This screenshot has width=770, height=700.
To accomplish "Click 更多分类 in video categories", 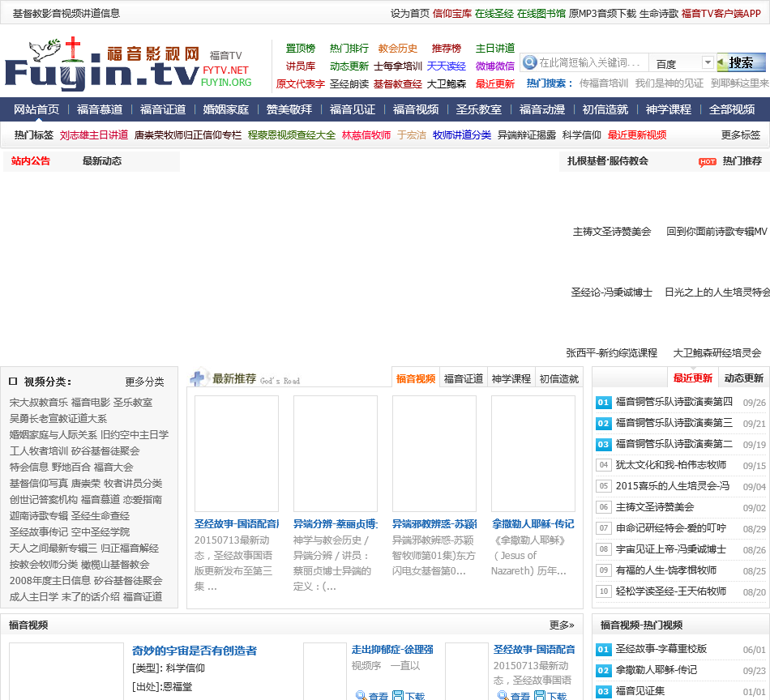I will 144,382.
